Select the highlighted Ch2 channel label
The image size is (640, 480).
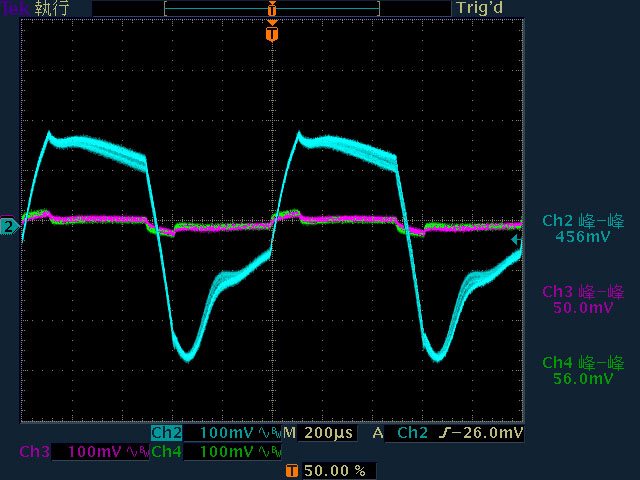pos(166,433)
